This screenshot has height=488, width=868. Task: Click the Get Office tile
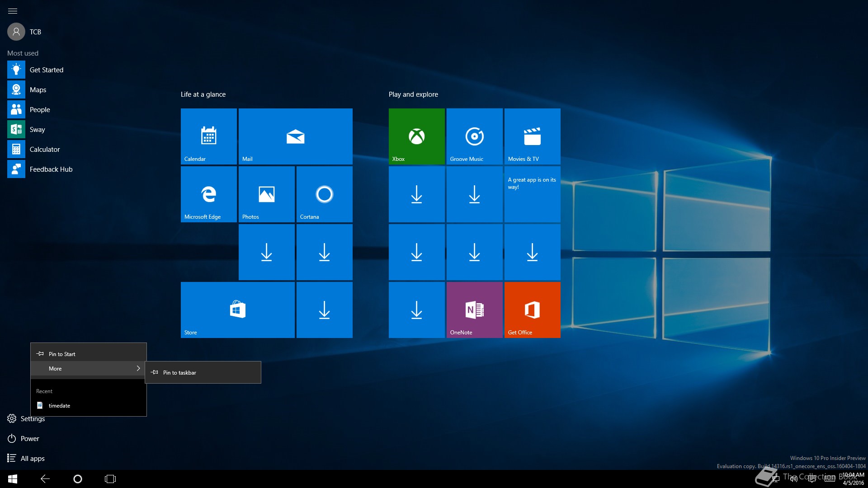click(533, 310)
